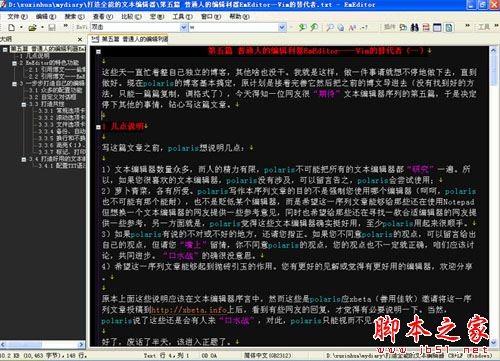
Task: Click the editor vertical scrollbar up arrow
Action: click(x=493, y=51)
